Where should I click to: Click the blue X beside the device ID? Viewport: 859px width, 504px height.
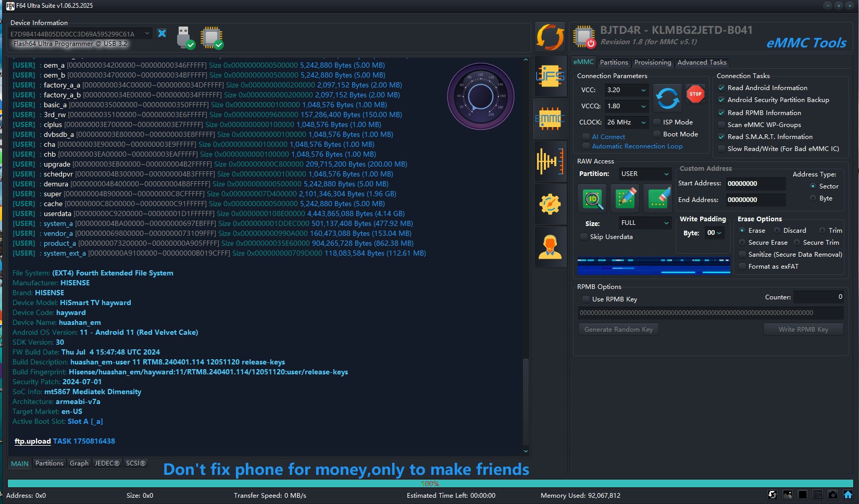coord(162,33)
